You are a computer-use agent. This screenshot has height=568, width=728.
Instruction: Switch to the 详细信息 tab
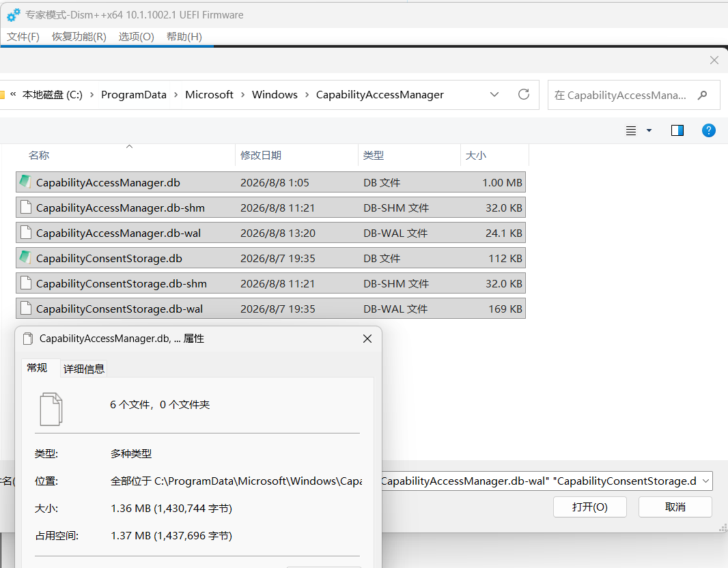(x=83, y=369)
